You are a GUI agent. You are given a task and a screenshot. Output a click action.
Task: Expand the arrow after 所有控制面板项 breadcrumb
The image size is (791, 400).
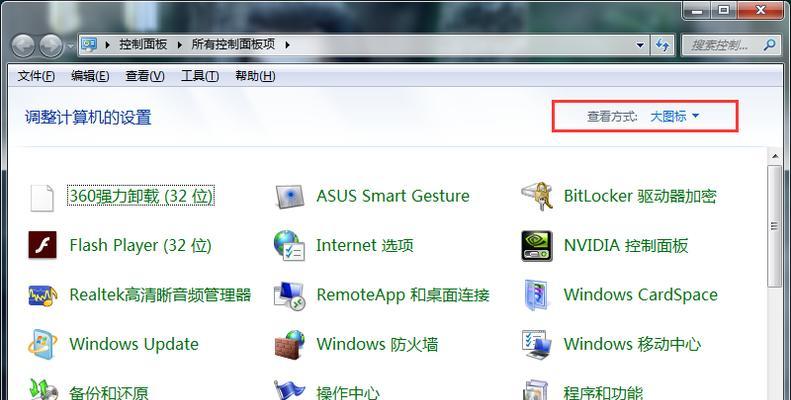pyautogui.click(x=288, y=45)
